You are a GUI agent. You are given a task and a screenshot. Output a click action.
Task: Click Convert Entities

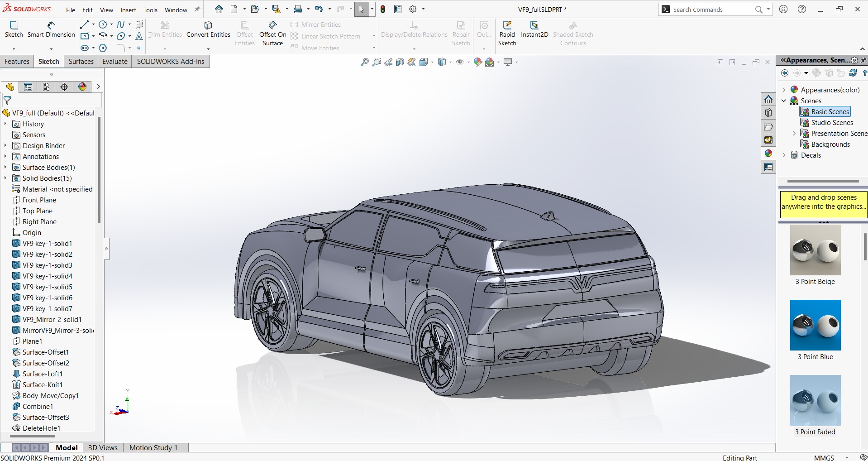click(208, 29)
